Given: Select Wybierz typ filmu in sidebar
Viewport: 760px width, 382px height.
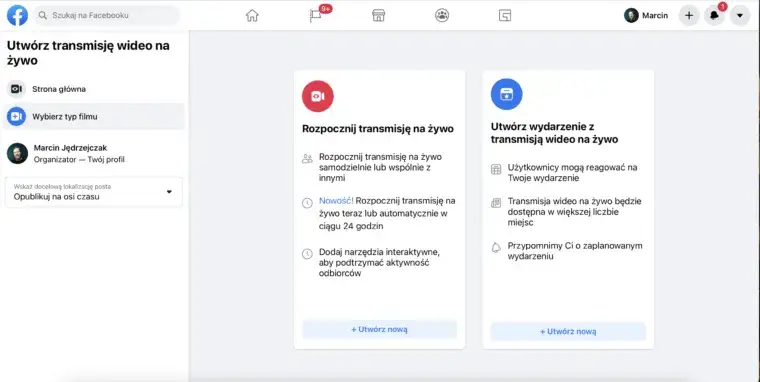Looking at the screenshot, I should click(x=94, y=116).
